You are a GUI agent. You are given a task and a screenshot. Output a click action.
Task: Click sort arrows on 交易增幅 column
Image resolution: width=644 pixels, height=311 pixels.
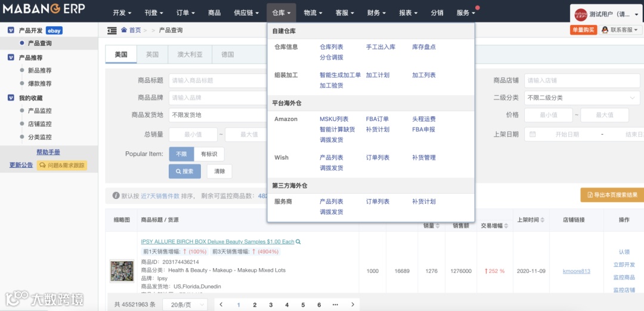(506, 226)
